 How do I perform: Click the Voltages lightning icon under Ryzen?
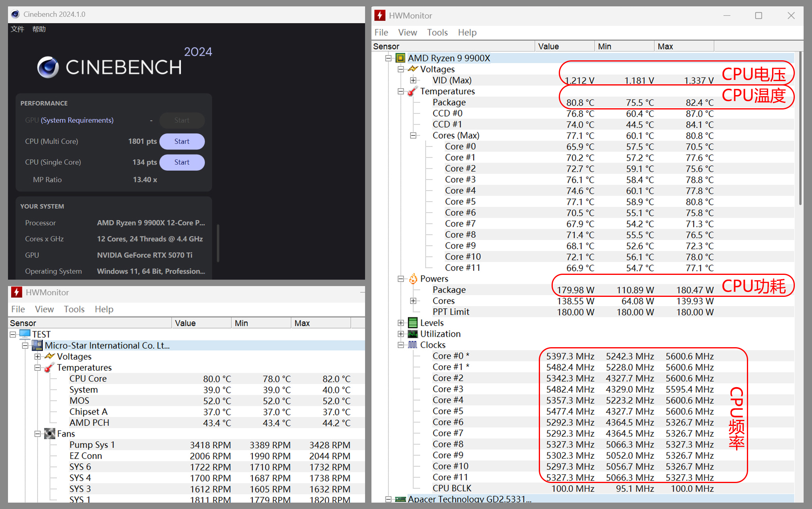[413, 69]
